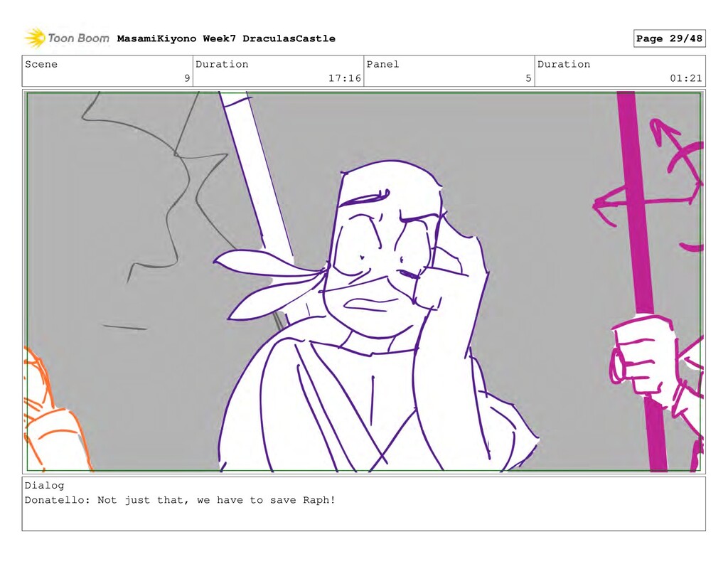The width and height of the screenshot is (728, 564).
Task: Click panel duration value 01:21
Action: [x=686, y=78]
